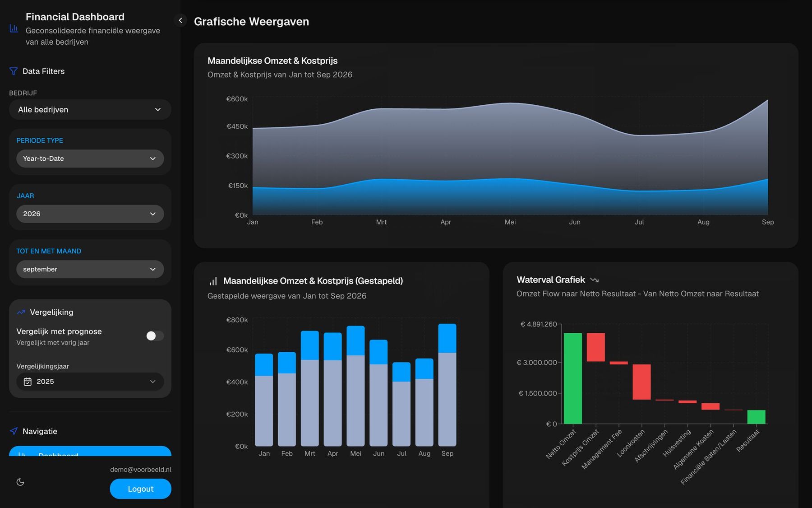Screen dimensions: 812x508
Task: Click the red Kostprijs Omzet waterfall bar
Action: tap(595, 347)
